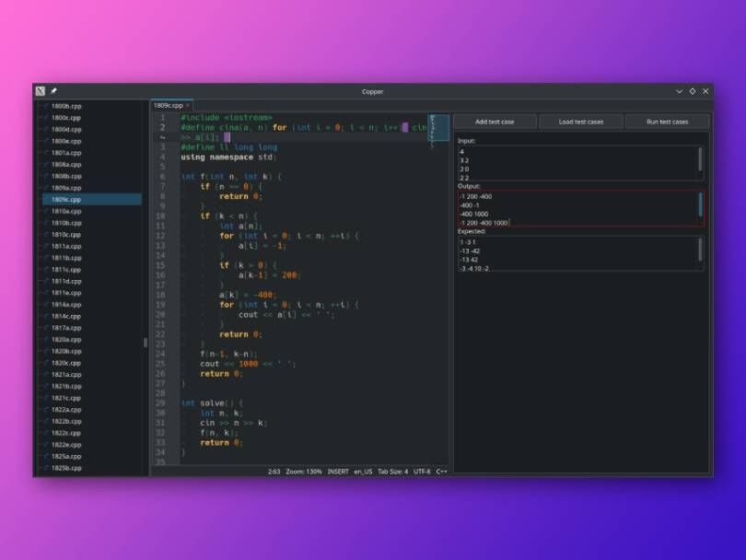Open 1810a.cpp from the file list
The width and height of the screenshot is (746, 560).
[66, 211]
